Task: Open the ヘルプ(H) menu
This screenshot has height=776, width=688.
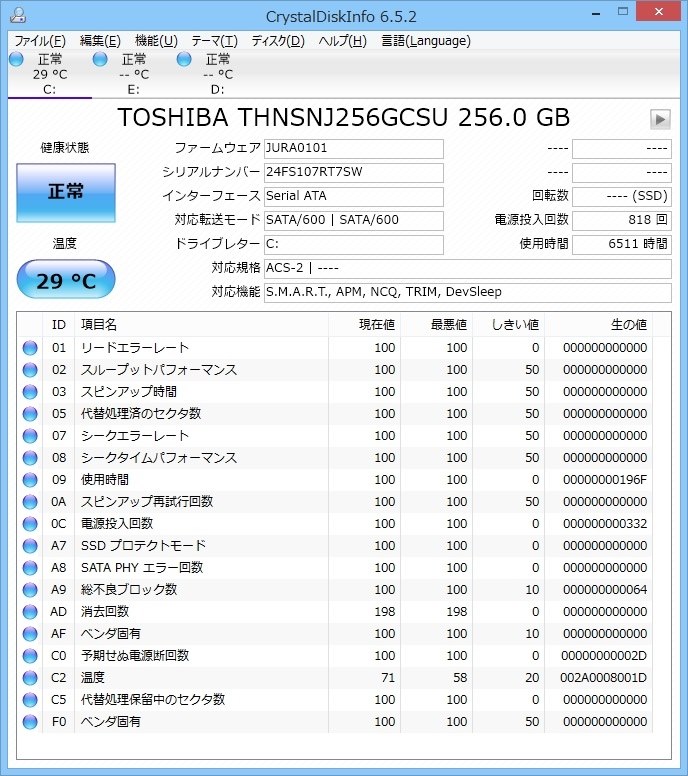Action: click(343, 41)
